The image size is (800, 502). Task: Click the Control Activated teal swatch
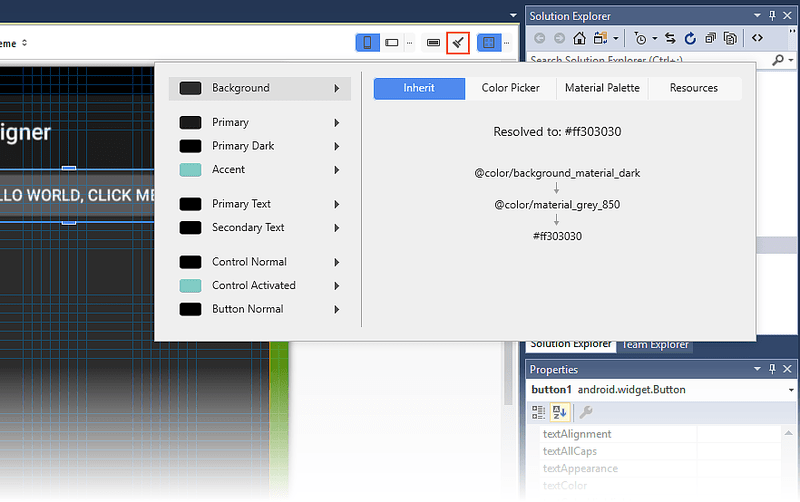(x=190, y=286)
